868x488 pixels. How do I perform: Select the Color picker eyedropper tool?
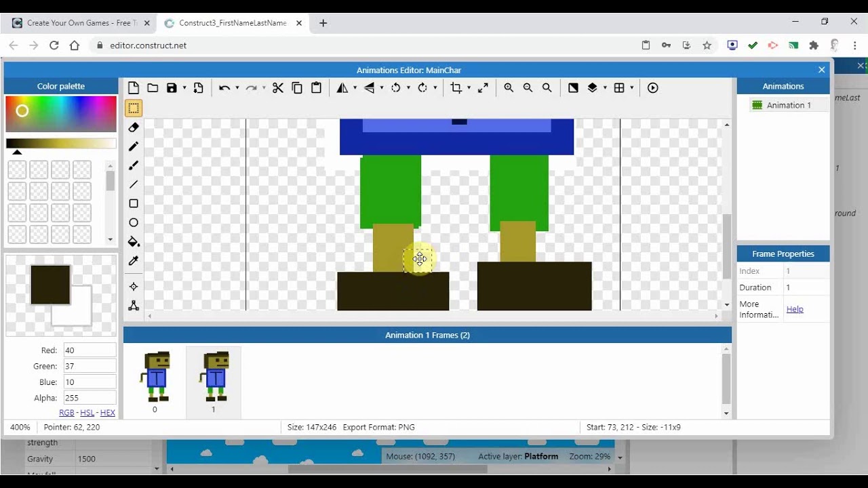click(x=134, y=261)
